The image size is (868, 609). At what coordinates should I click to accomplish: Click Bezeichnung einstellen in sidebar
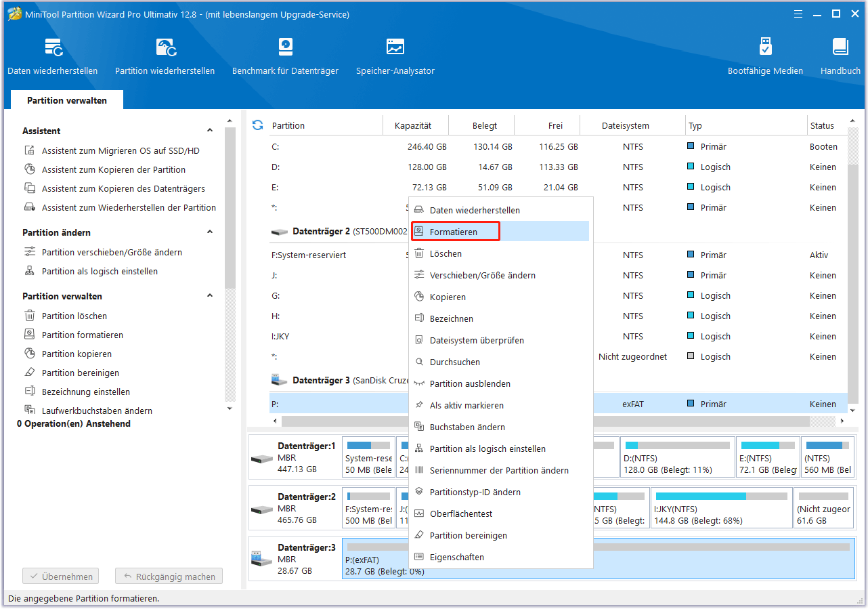point(77,392)
